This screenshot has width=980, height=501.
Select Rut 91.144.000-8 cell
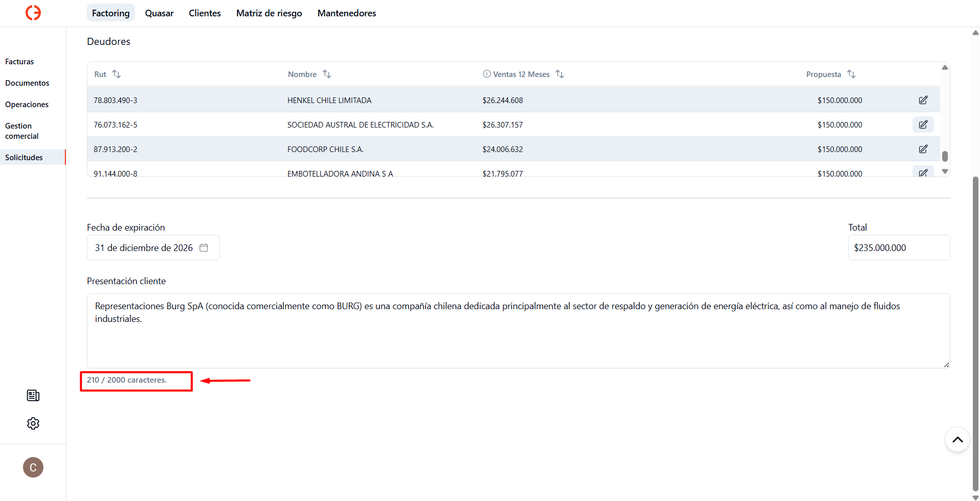pos(115,173)
